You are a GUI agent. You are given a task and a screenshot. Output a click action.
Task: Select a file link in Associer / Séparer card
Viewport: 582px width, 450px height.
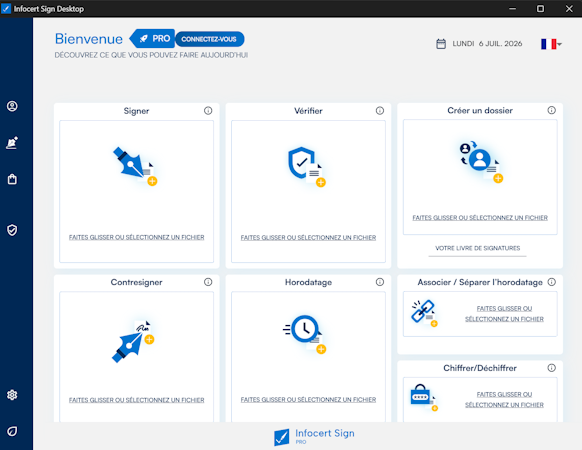pyautogui.click(x=504, y=314)
